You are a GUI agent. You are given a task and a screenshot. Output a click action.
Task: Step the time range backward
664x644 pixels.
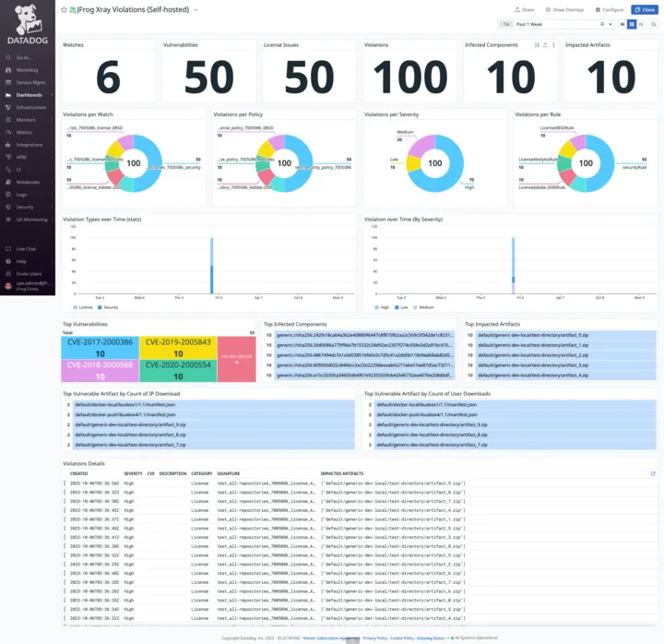[622, 24]
